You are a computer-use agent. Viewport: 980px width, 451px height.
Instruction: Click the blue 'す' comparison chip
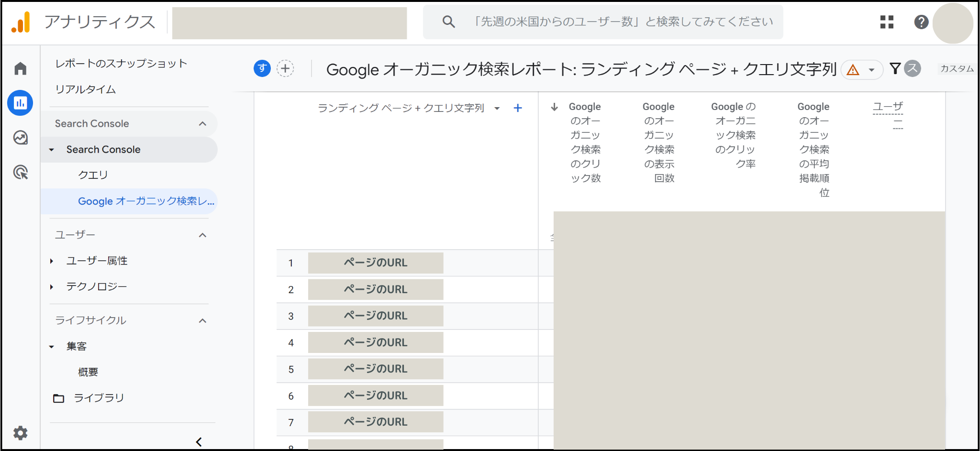click(262, 68)
